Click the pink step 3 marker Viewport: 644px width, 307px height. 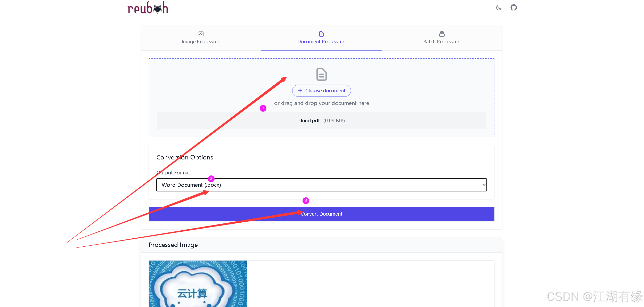(306, 201)
